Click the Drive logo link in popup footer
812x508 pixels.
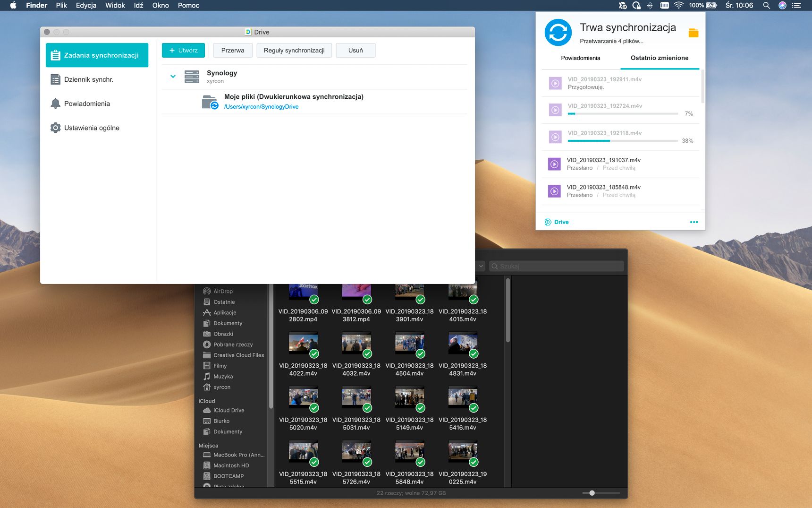(x=548, y=222)
